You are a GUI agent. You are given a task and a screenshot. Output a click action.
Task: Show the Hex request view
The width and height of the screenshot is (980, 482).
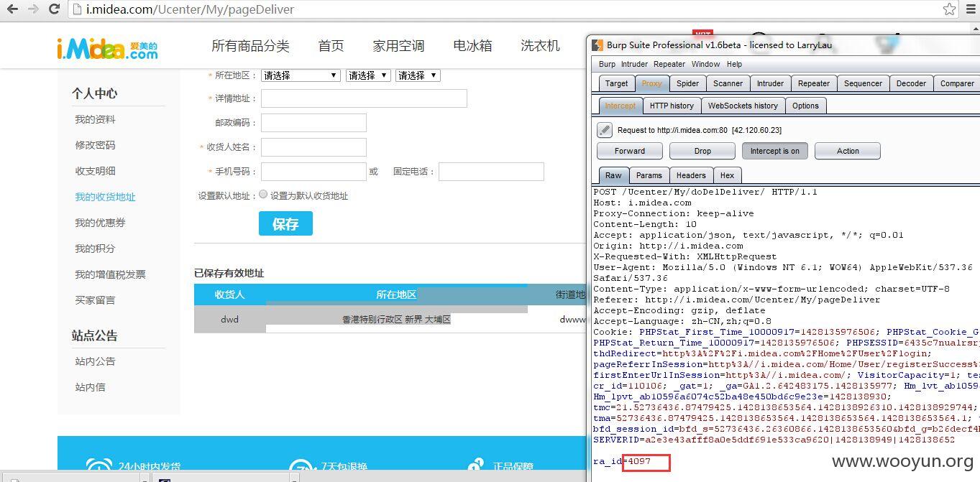tap(727, 175)
